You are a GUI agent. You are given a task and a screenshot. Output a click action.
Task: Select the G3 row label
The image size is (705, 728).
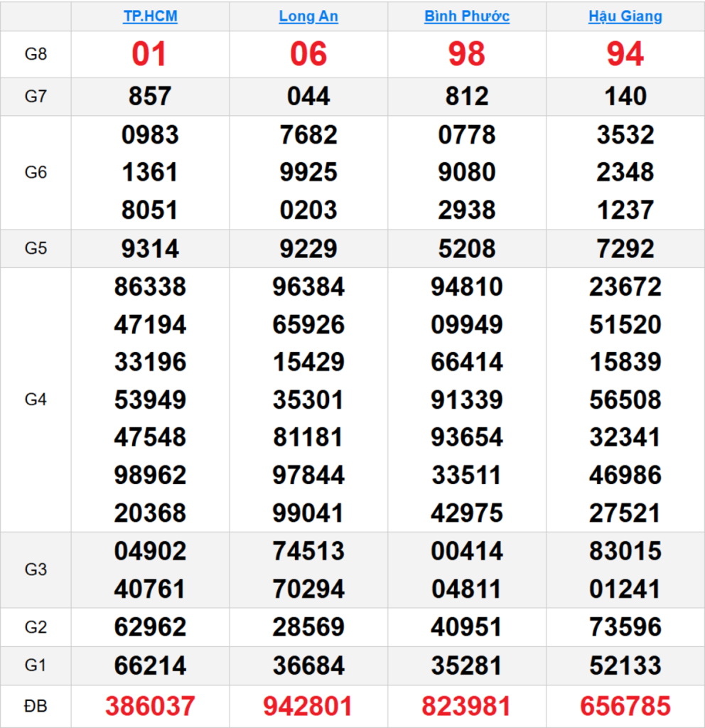click(x=36, y=569)
